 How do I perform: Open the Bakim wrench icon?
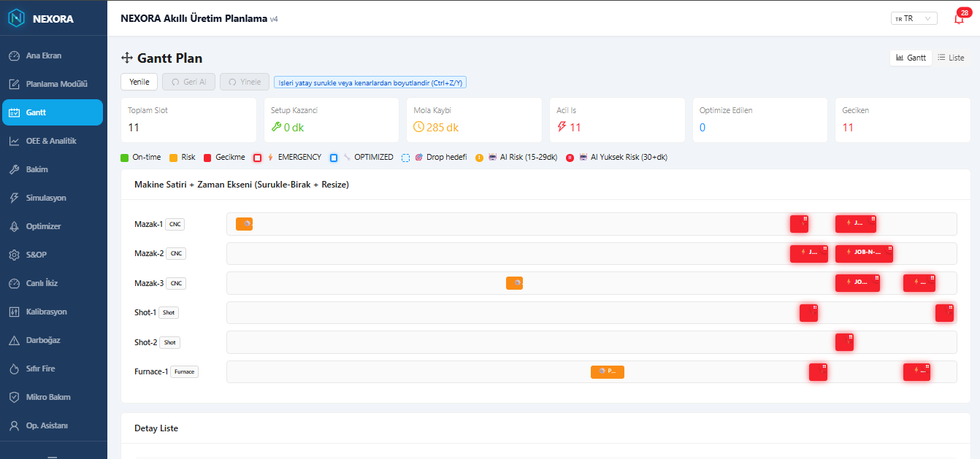point(14,169)
